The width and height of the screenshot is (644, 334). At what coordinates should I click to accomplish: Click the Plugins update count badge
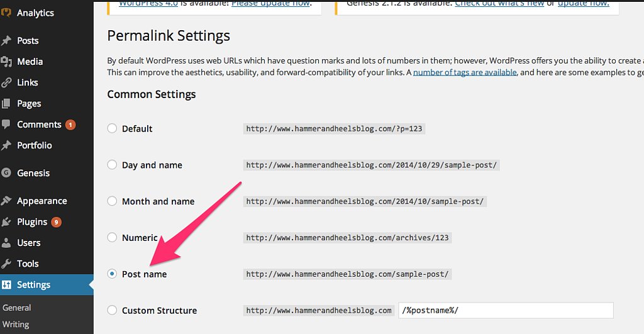click(x=56, y=222)
